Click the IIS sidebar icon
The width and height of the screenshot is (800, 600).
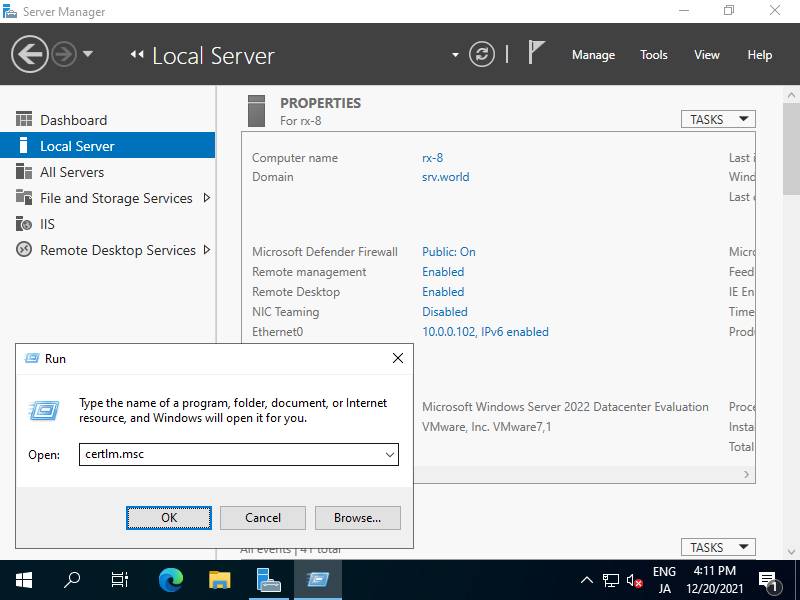(23, 223)
